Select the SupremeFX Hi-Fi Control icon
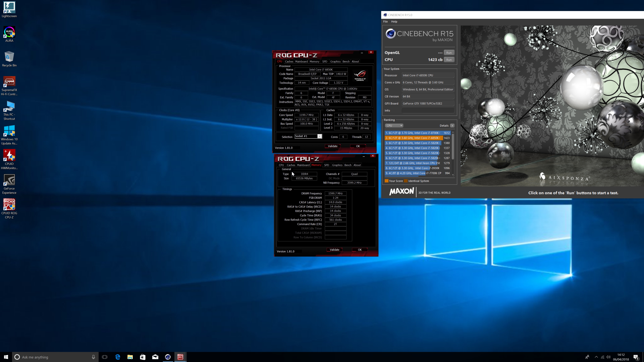Image resolution: width=644 pixels, height=362 pixels. (9, 86)
